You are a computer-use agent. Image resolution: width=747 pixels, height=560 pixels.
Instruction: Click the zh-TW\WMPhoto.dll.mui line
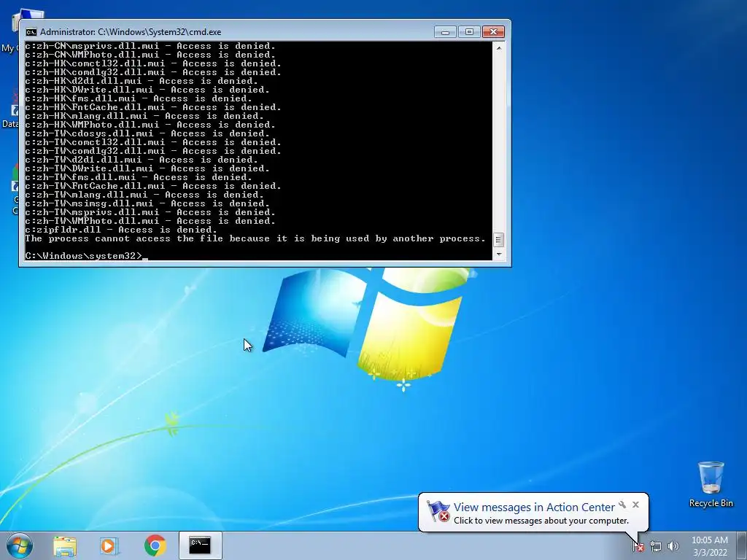pyautogui.click(x=150, y=221)
